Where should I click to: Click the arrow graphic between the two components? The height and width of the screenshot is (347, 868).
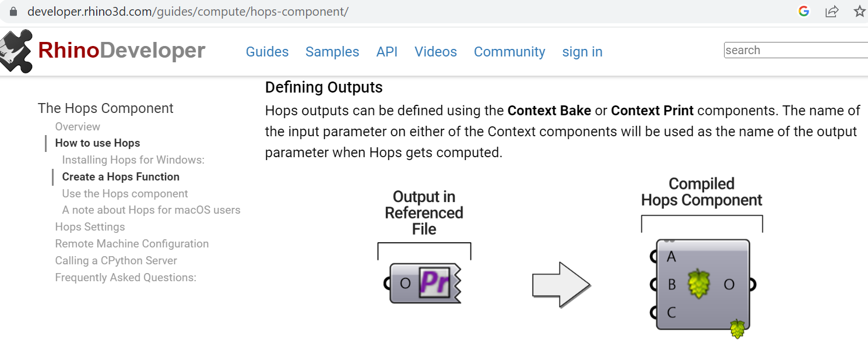pos(561,285)
